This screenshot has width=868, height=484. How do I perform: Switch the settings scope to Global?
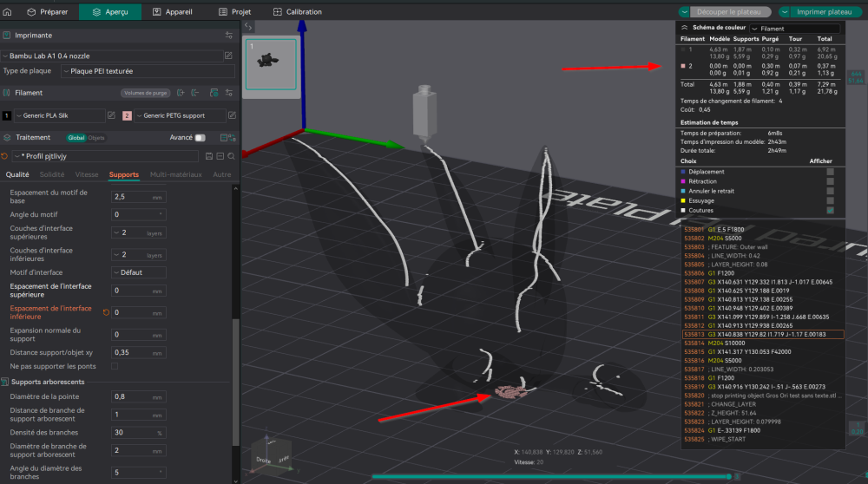[x=76, y=138]
